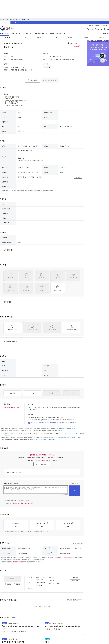
Task: Open the 고용24 logo home link
Action: (x=7, y=28)
